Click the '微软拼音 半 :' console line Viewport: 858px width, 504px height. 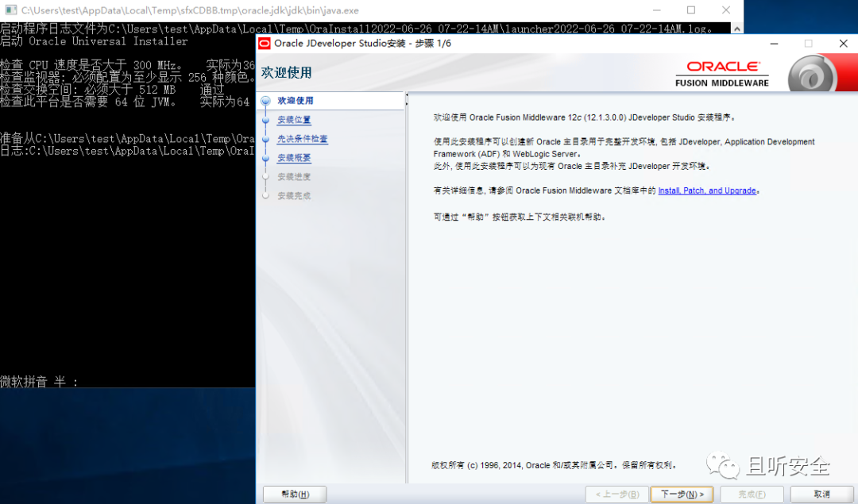(x=39, y=382)
